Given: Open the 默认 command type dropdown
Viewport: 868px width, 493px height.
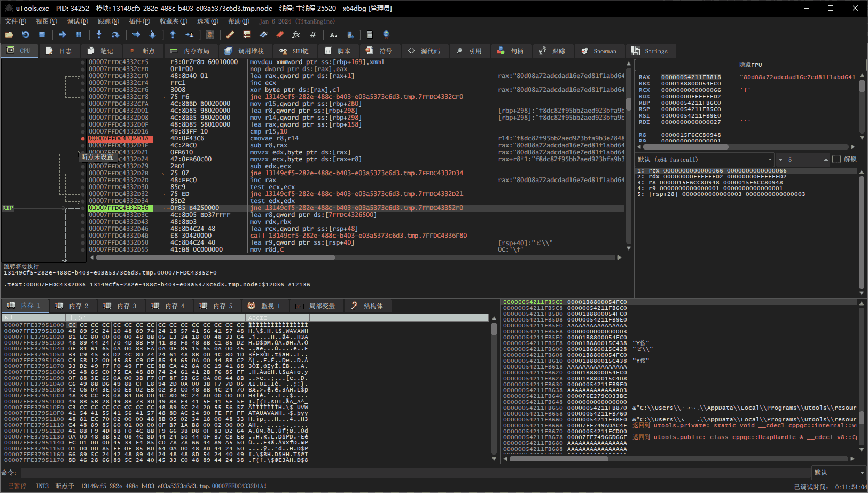Looking at the screenshot, I should (839, 473).
